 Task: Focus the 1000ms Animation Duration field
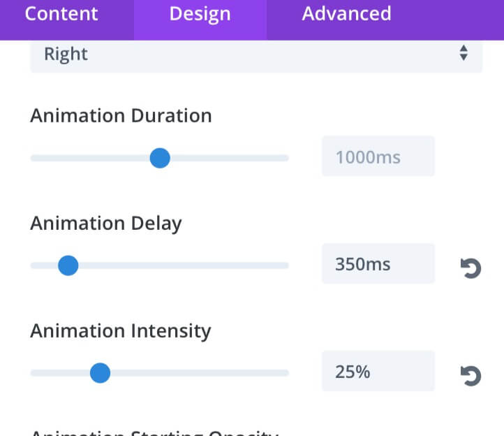point(378,157)
